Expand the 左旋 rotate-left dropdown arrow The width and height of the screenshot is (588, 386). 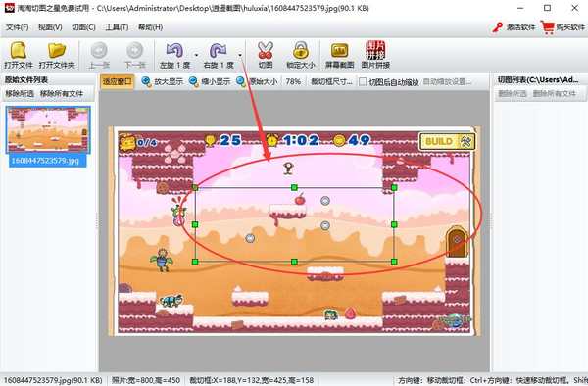197,55
